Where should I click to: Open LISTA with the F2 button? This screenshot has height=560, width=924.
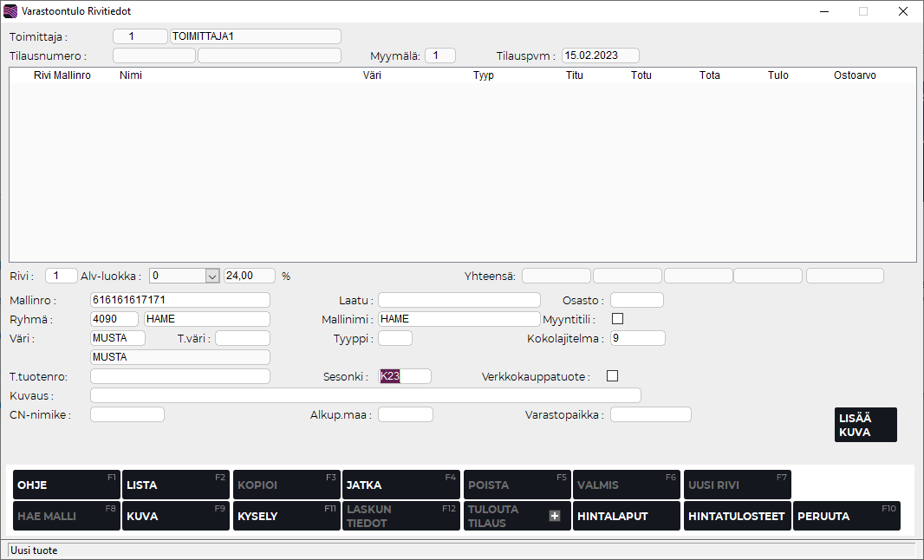click(x=175, y=485)
